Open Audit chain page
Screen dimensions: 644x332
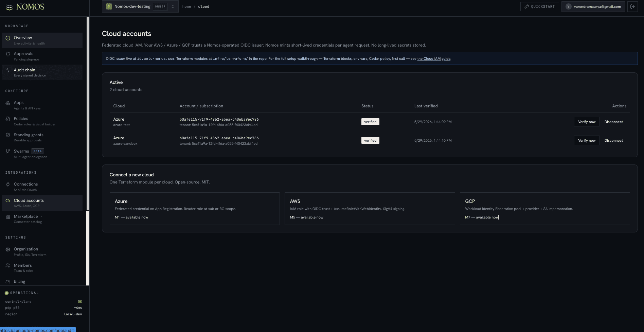point(42,72)
